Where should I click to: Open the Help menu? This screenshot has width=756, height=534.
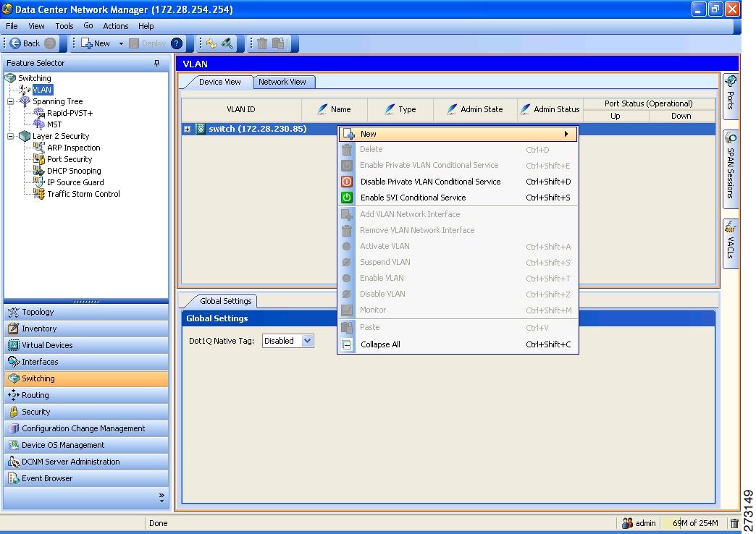click(146, 26)
